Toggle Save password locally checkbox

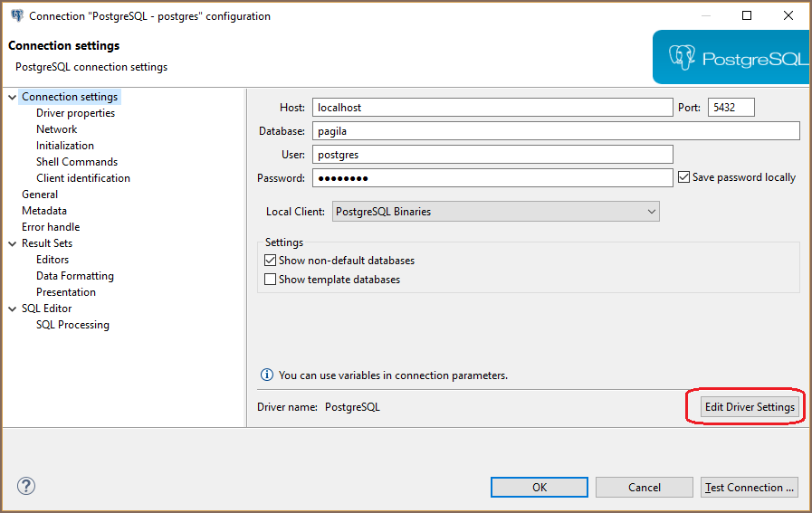click(683, 177)
